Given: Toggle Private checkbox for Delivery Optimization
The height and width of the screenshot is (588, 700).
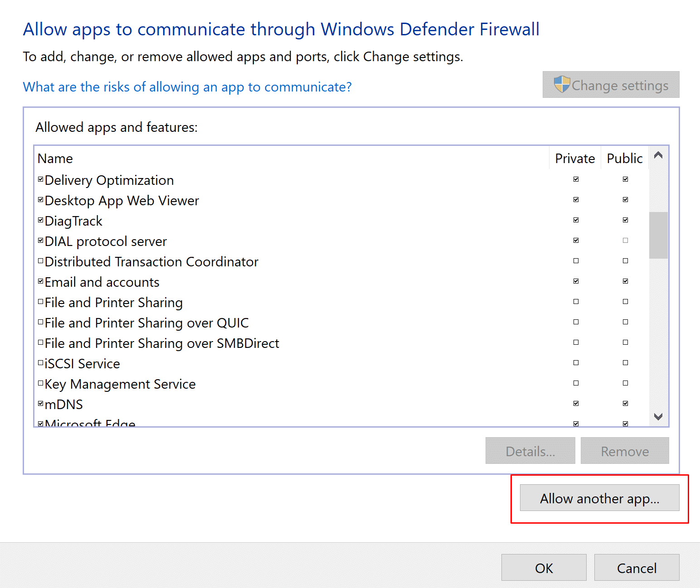Looking at the screenshot, I should [x=576, y=179].
